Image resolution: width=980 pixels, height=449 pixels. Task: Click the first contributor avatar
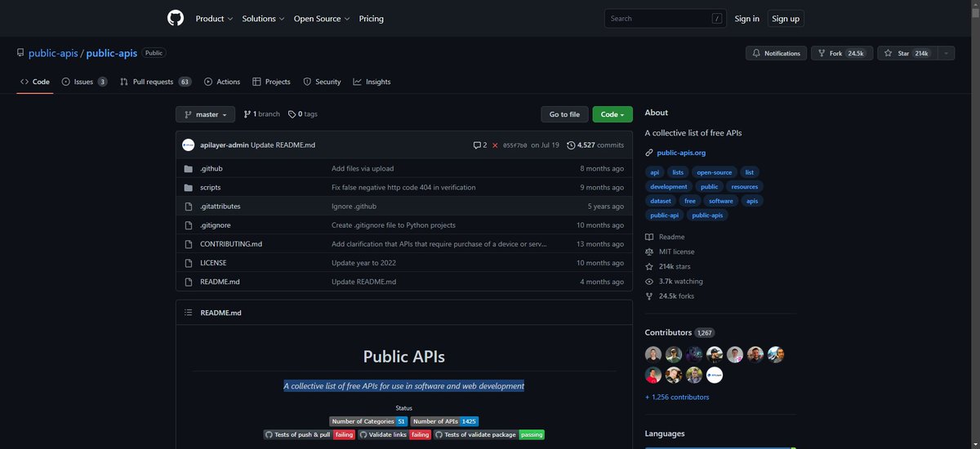tap(653, 354)
